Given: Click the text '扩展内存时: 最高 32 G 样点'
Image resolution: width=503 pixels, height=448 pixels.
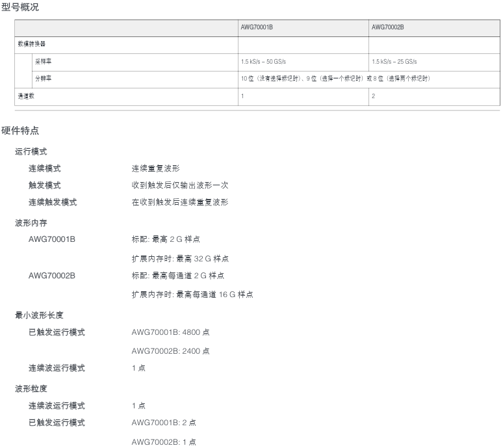Looking at the screenshot, I should [x=180, y=258].
